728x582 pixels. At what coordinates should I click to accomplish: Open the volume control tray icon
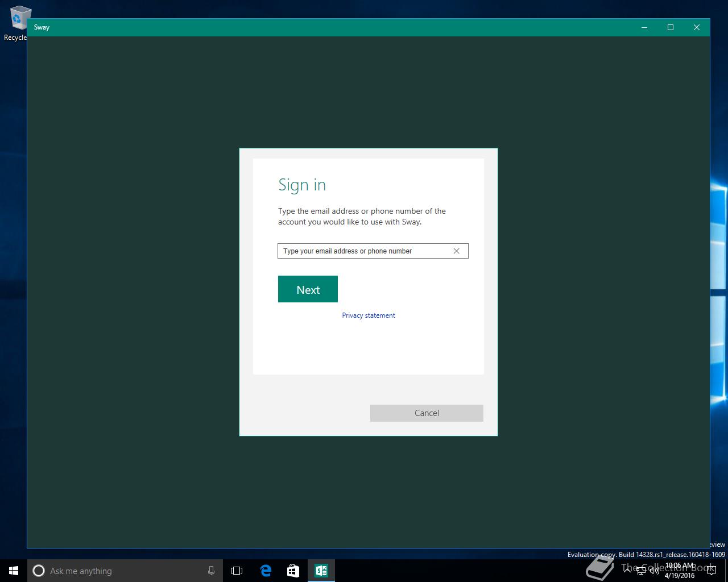point(654,571)
